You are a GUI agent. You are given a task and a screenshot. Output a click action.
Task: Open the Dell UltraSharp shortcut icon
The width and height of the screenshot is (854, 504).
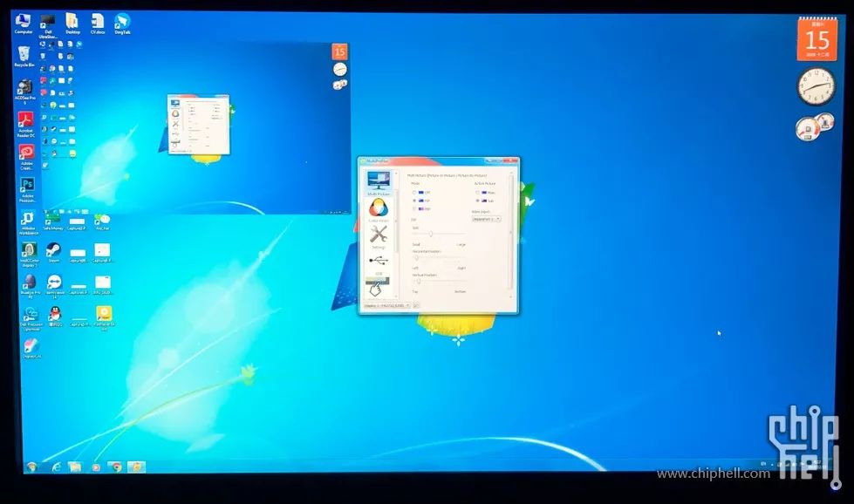pyautogui.click(x=48, y=26)
